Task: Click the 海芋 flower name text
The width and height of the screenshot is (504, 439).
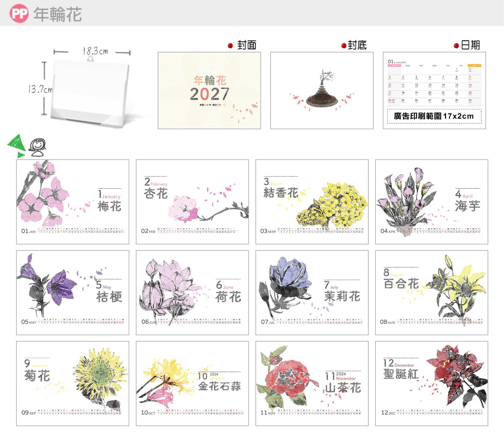Action: tap(468, 206)
